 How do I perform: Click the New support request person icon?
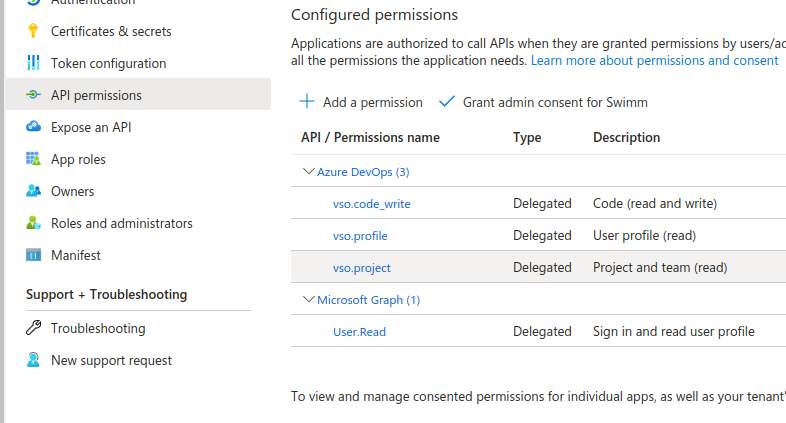click(x=33, y=360)
